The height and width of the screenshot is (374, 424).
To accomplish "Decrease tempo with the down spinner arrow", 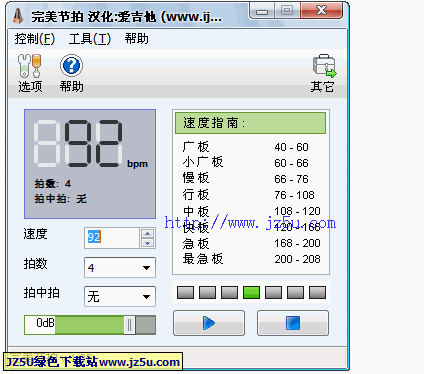I will [x=147, y=243].
